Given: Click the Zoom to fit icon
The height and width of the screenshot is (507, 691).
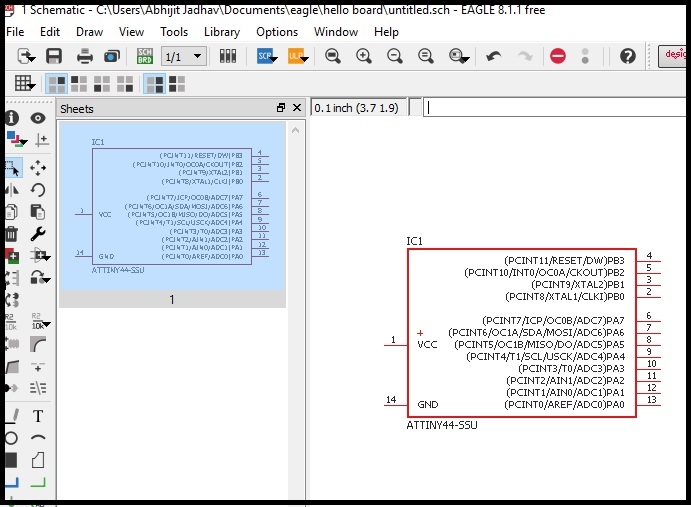Looking at the screenshot, I should click(333, 56).
